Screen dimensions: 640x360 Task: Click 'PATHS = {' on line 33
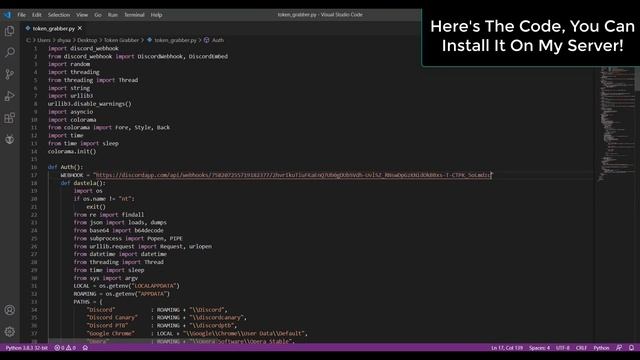(88, 302)
